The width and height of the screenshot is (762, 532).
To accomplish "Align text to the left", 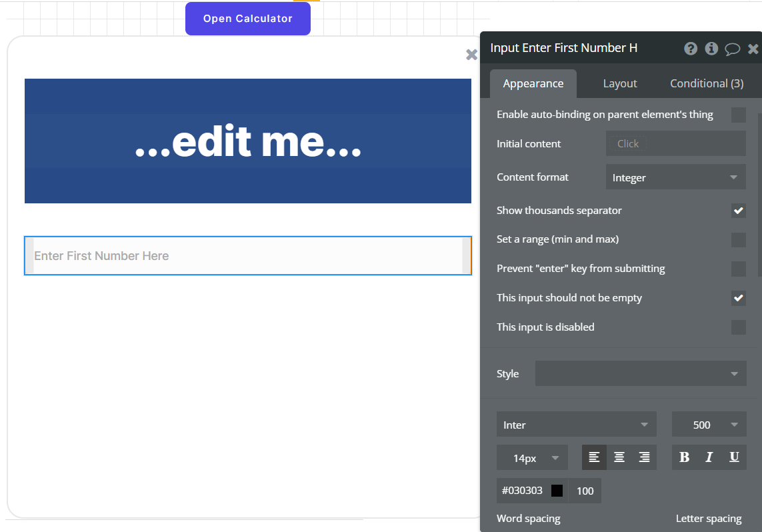I will [x=594, y=457].
